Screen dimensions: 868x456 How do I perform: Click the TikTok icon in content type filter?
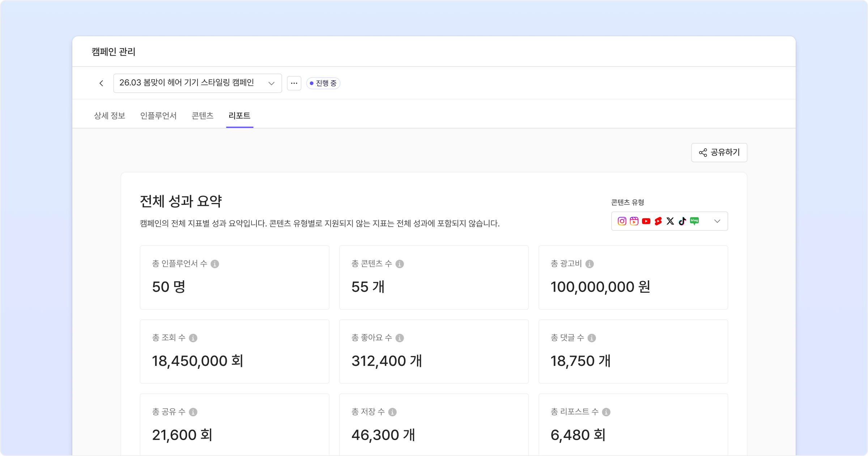[682, 221]
